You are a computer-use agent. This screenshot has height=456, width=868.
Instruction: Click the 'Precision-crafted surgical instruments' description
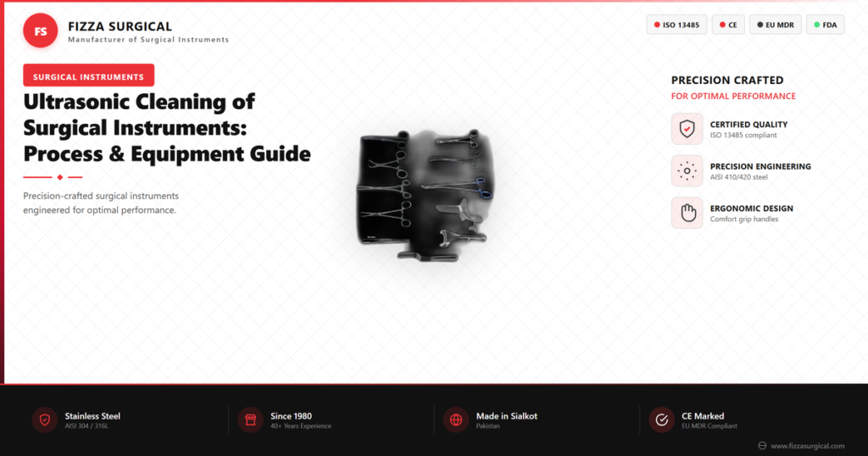click(x=101, y=203)
